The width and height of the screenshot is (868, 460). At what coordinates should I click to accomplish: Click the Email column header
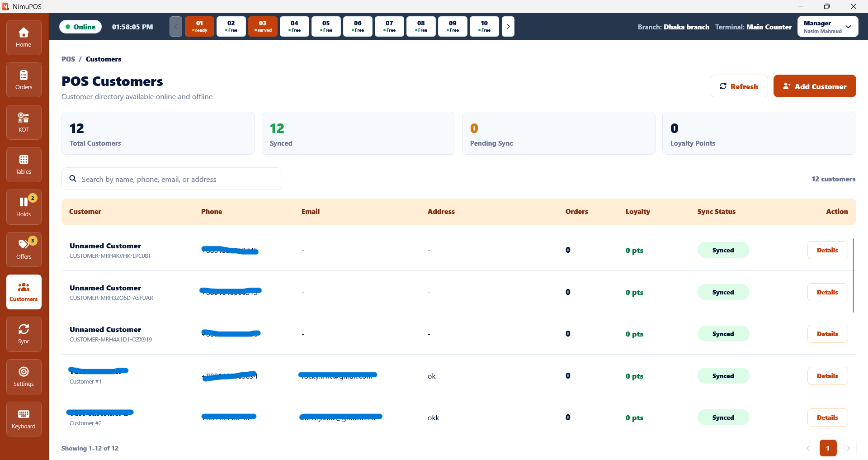[x=311, y=211]
